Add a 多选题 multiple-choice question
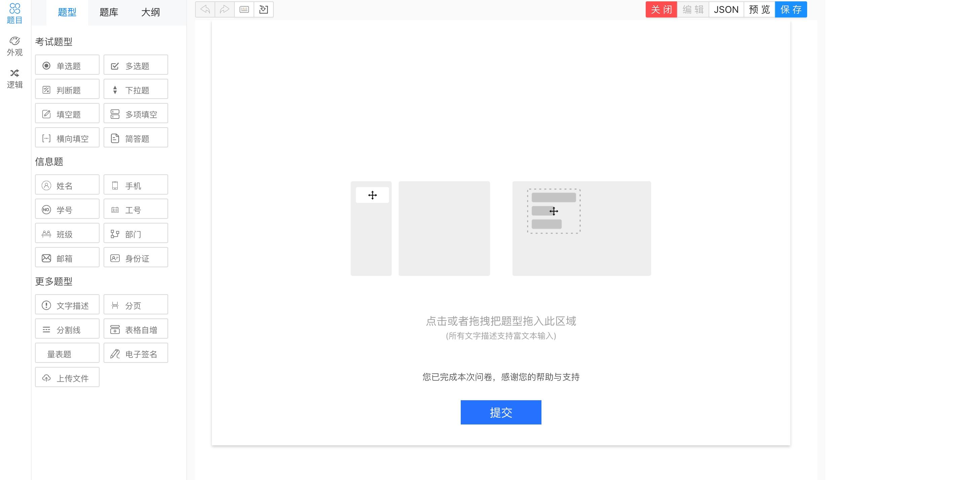This screenshot has width=980, height=480. coord(136,66)
